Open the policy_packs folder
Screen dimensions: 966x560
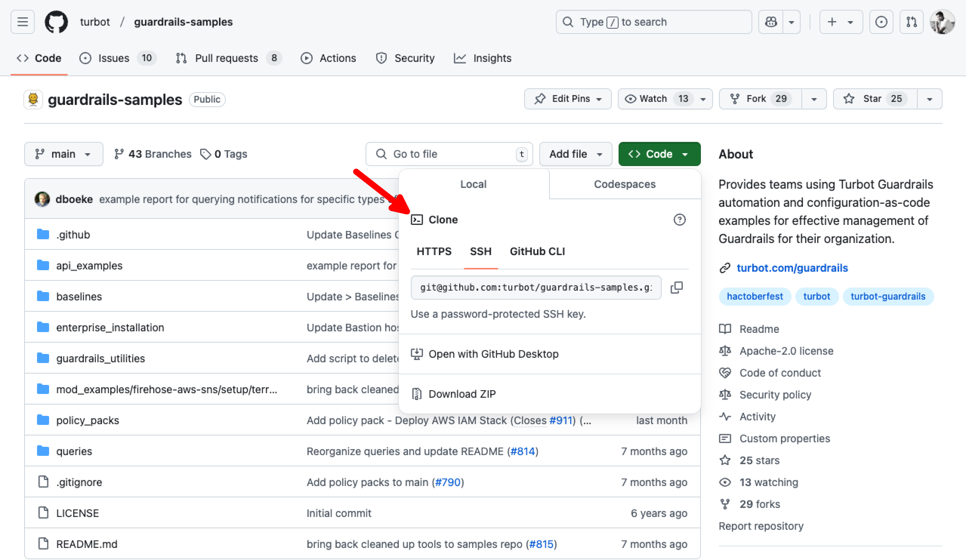point(87,420)
